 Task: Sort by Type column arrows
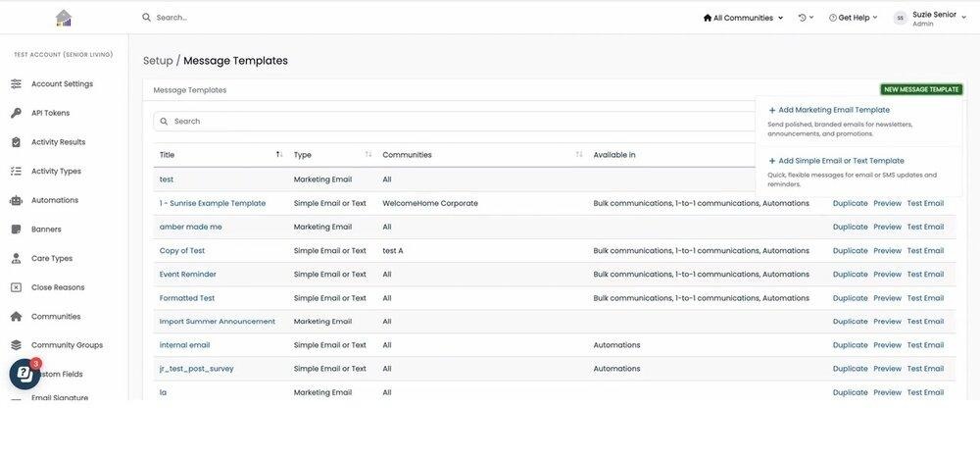[368, 155]
